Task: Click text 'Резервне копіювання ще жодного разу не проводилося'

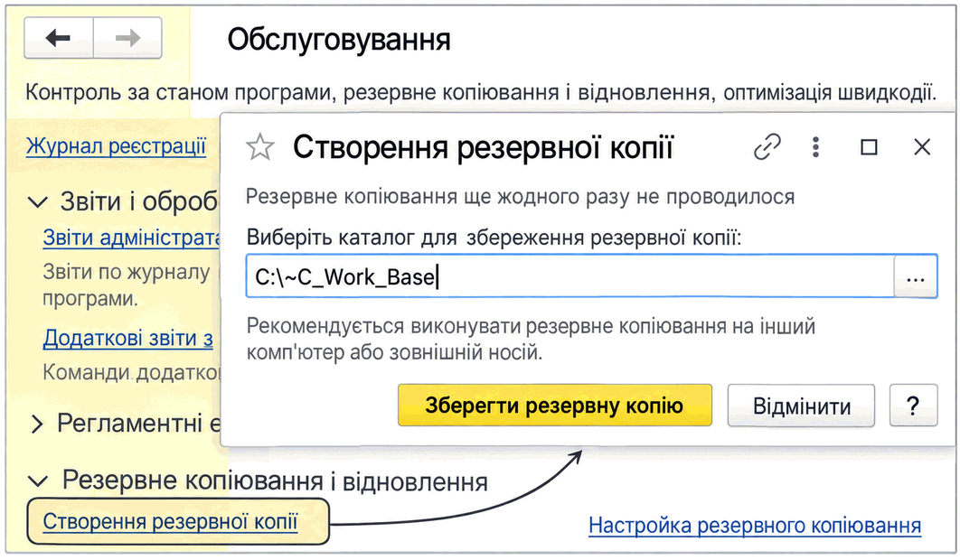Action: tap(520, 197)
